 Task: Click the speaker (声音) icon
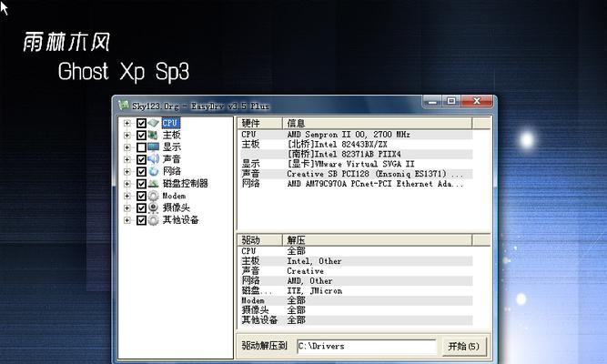[x=153, y=159]
